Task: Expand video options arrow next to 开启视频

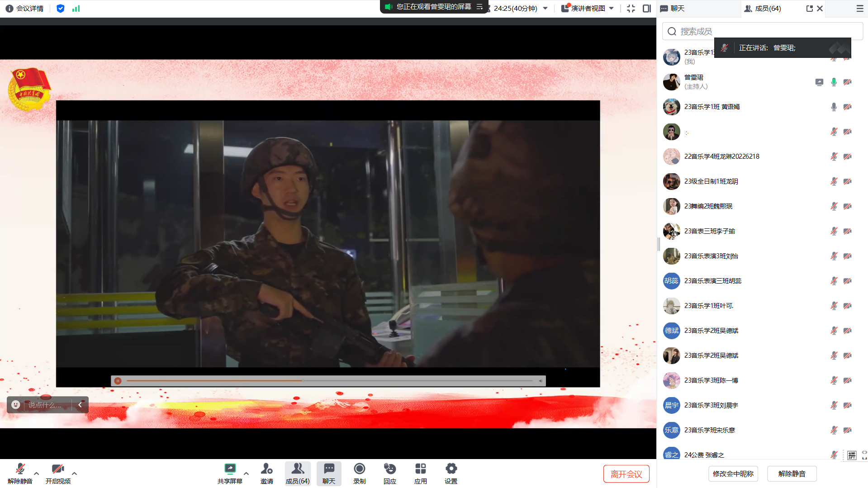Action: point(75,474)
